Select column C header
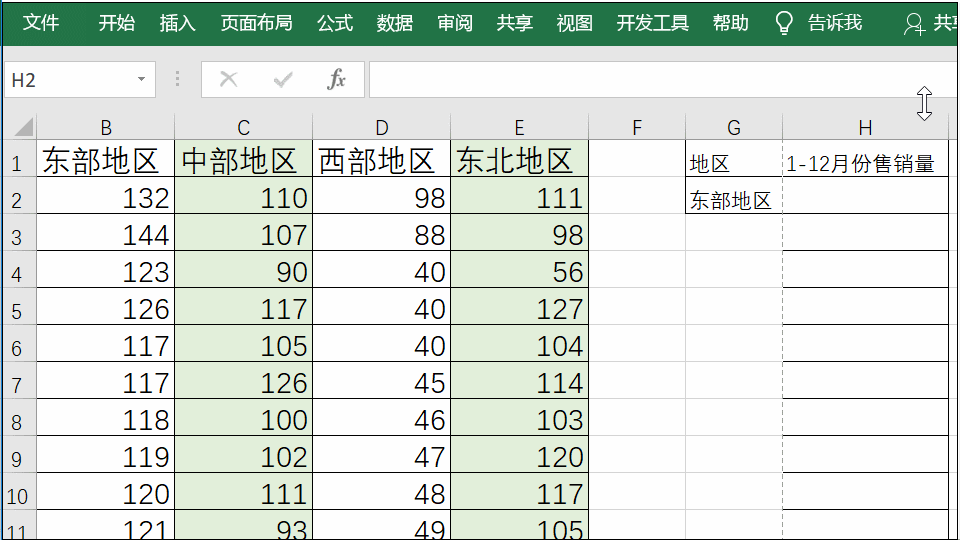The width and height of the screenshot is (960, 540). coord(244,127)
